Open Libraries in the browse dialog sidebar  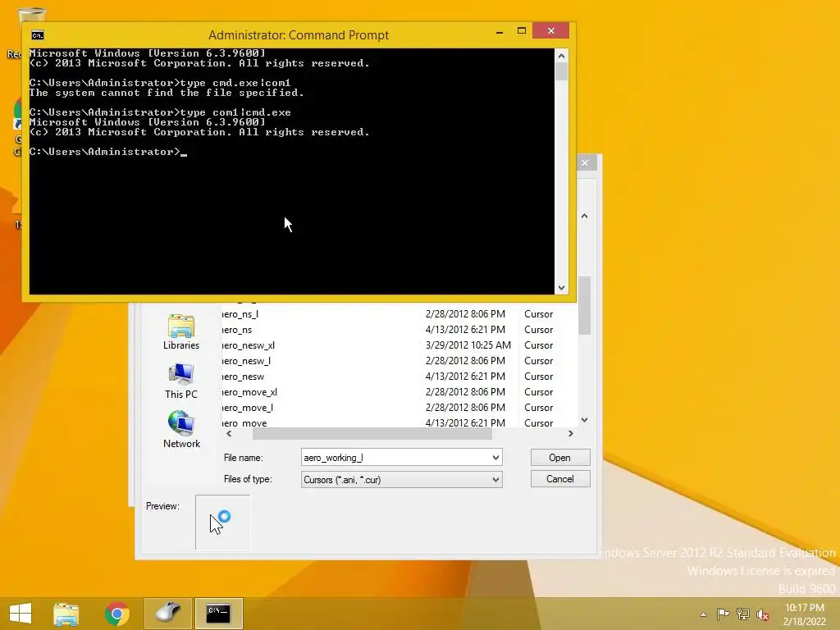pos(181,332)
